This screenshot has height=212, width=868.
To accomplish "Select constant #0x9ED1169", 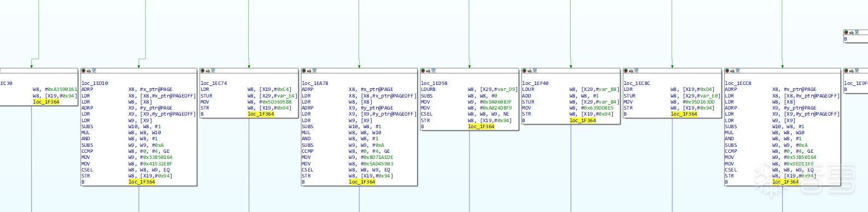I will tap(799, 163).
